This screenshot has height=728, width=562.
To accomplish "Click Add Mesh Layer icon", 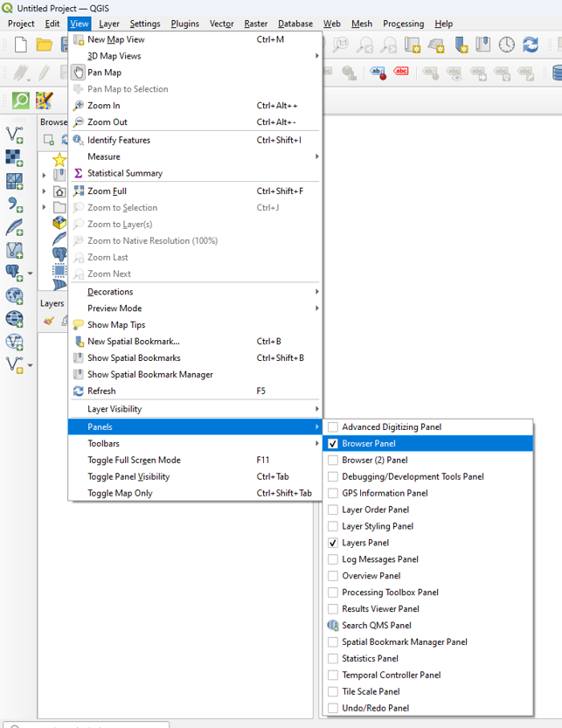I will click(x=14, y=181).
